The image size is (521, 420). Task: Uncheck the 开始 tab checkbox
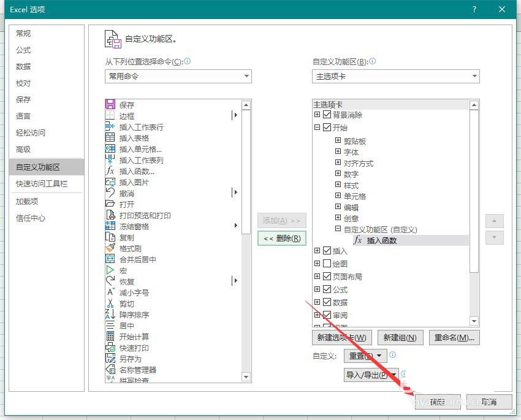327,128
